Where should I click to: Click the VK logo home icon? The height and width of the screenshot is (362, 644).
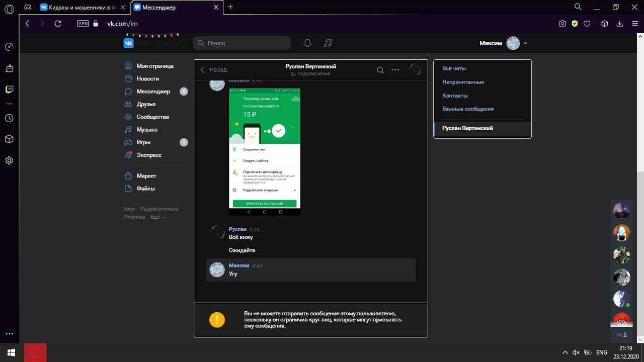[x=129, y=43]
